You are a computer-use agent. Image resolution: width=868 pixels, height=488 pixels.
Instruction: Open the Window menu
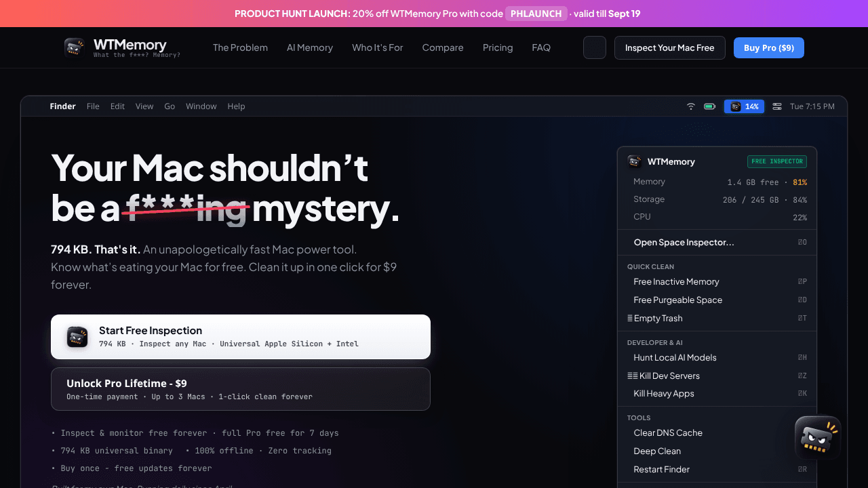(x=201, y=106)
